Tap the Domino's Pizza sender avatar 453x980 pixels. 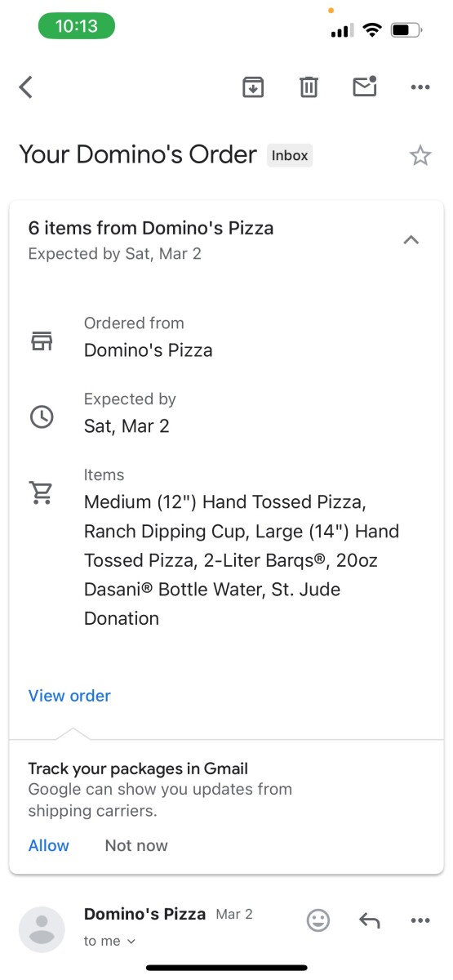click(42, 929)
